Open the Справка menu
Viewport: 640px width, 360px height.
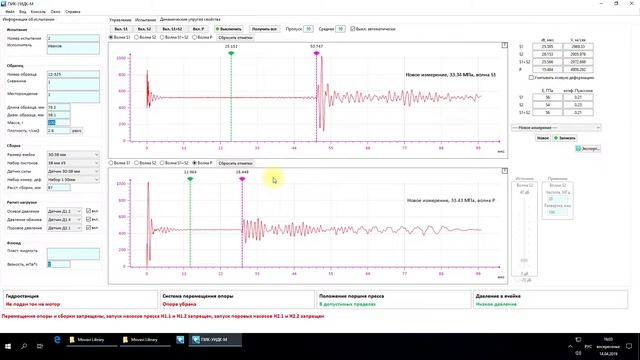click(x=73, y=11)
